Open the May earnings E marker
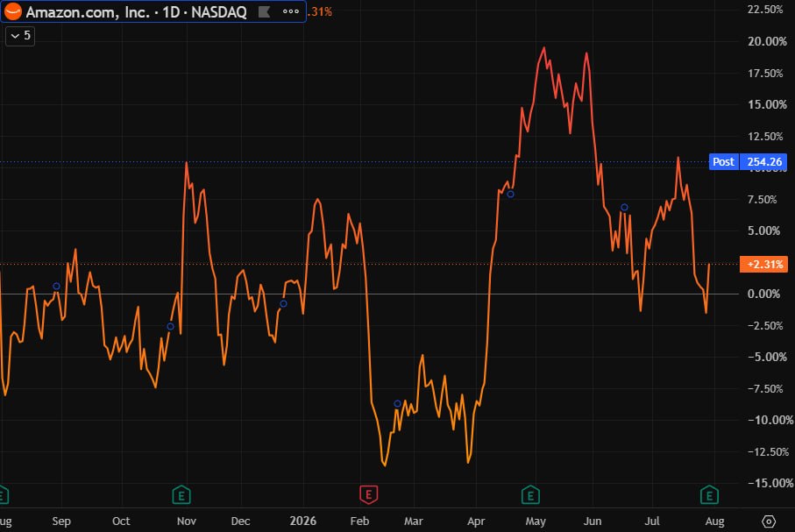 [530, 495]
